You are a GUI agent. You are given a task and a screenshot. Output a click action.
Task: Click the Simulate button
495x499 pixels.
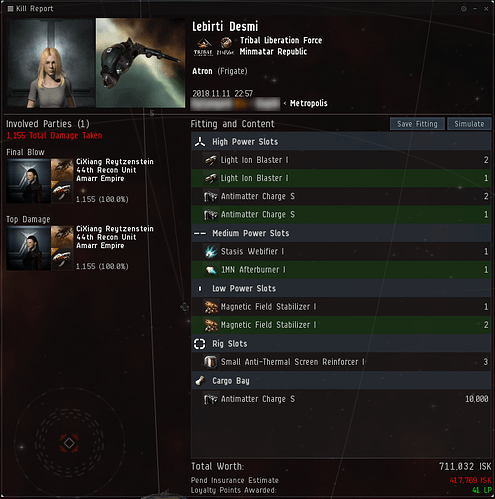point(469,124)
